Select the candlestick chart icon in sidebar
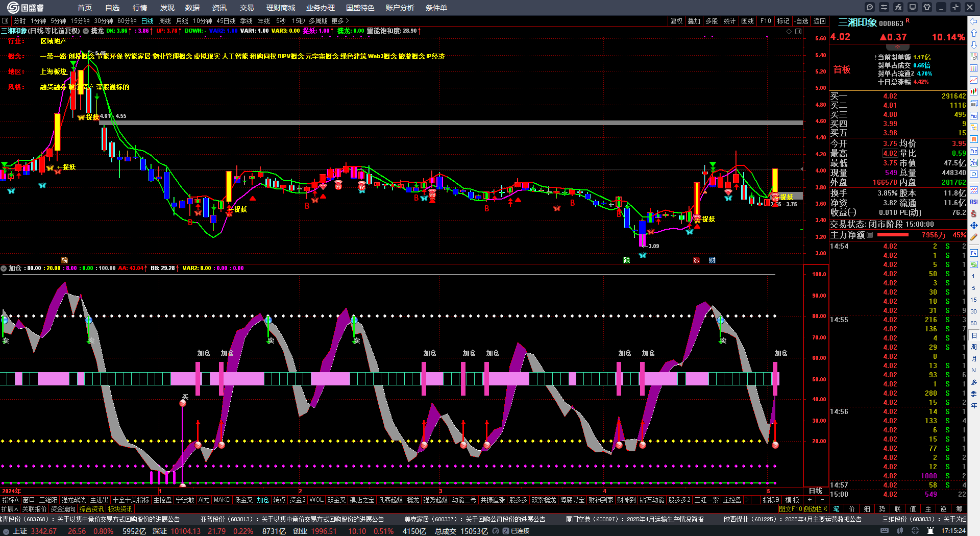The height and width of the screenshot is (536, 980). [x=974, y=92]
